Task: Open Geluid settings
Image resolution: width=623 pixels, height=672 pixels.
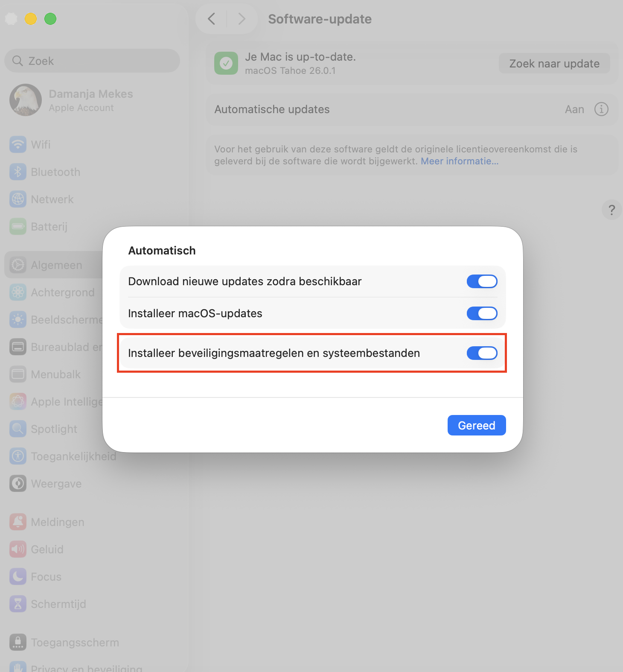Action: (47, 549)
